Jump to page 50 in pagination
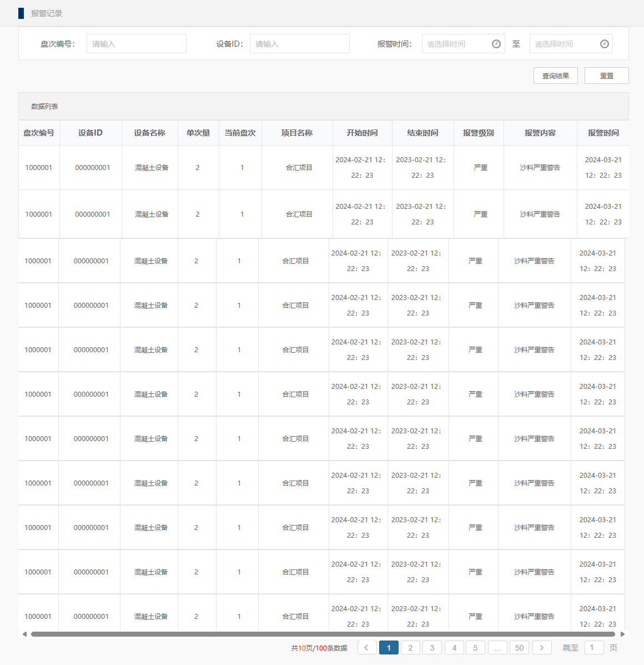The height and width of the screenshot is (665, 644). (519, 648)
